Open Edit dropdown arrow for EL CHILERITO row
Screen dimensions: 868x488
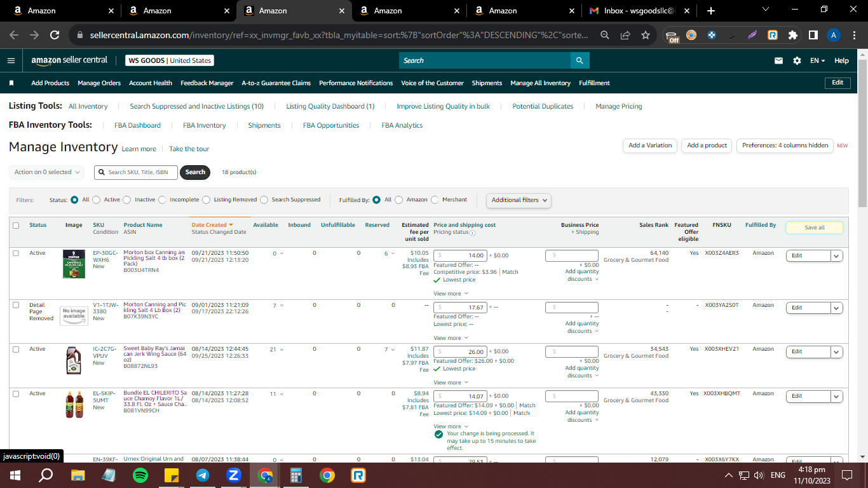pos(836,396)
